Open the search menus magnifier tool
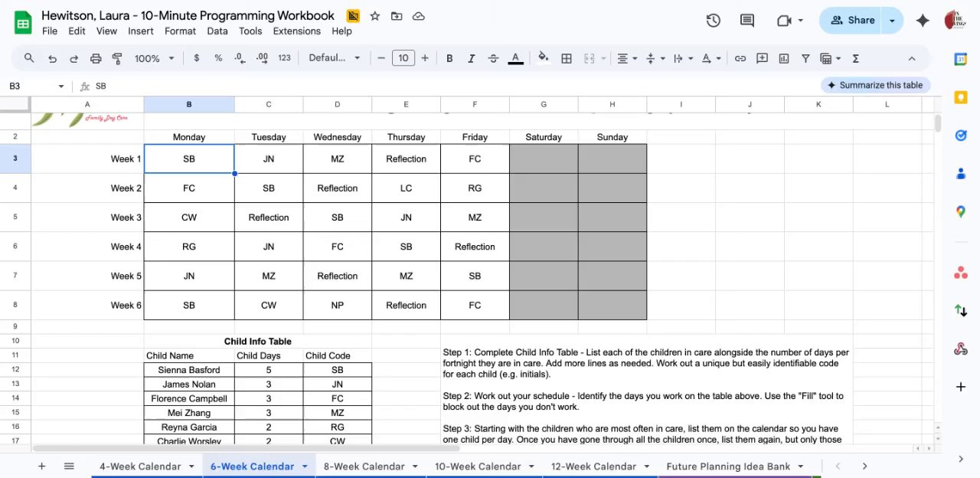 [x=29, y=58]
